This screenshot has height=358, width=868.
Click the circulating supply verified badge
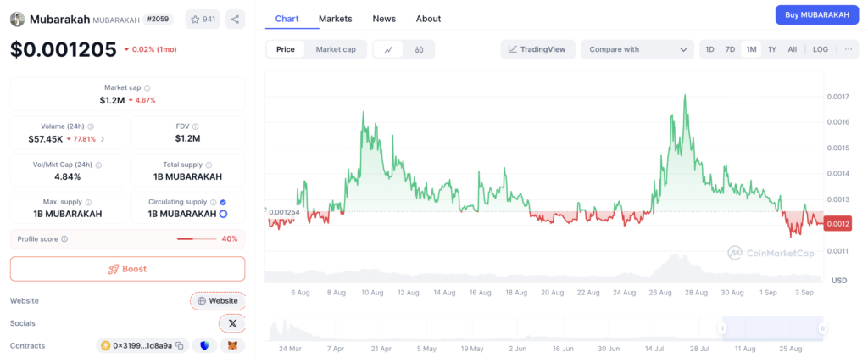pyautogui.click(x=223, y=202)
